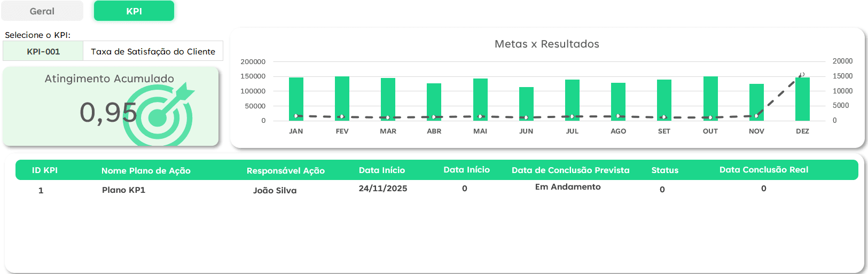Click the ID KPI column header
This screenshot has height=274, width=868.
point(45,170)
